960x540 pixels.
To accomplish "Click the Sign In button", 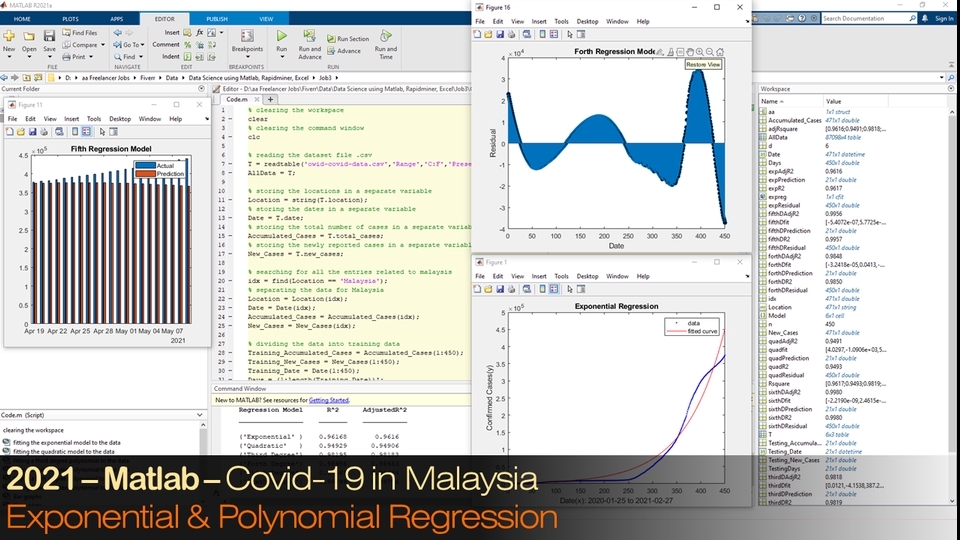I will [944, 18].
